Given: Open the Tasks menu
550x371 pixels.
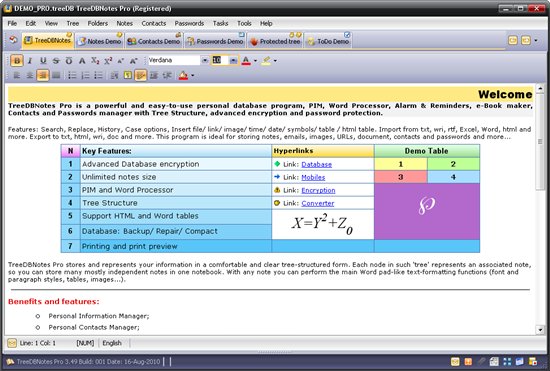Looking at the screenshot, I should [x=220, y=23].
